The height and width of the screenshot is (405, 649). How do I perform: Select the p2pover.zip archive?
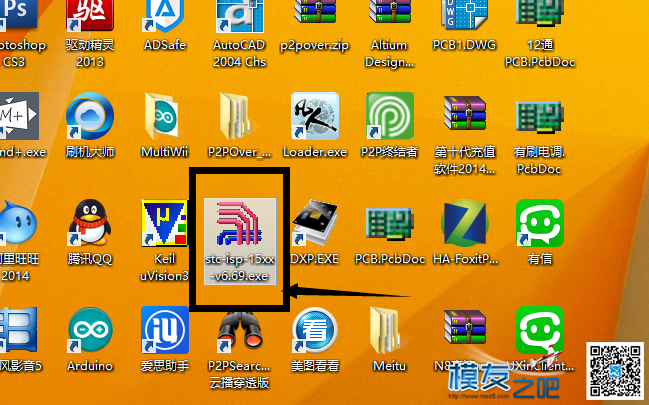(x=315, y=12)
